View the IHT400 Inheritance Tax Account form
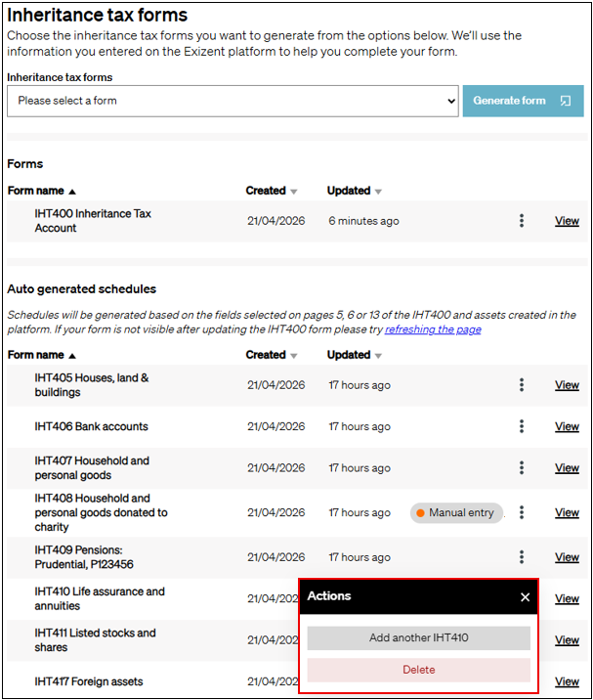The width and height of the screenshot is (593, 700). [x=567, y=221]
